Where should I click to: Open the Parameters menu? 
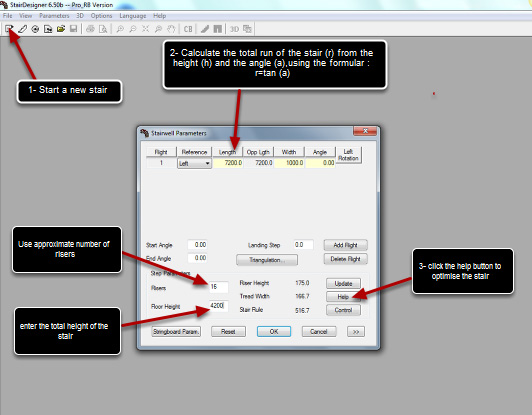(54, 16)
